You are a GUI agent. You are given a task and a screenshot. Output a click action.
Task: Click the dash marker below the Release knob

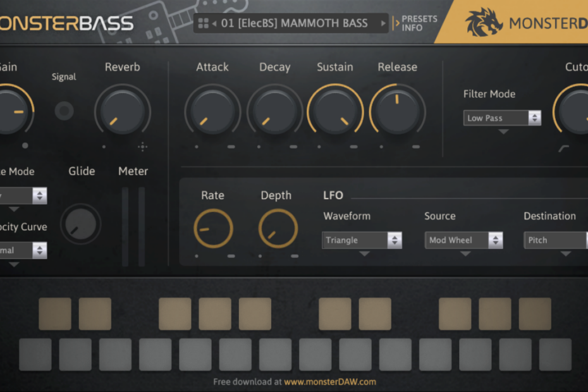coord(416,147)
